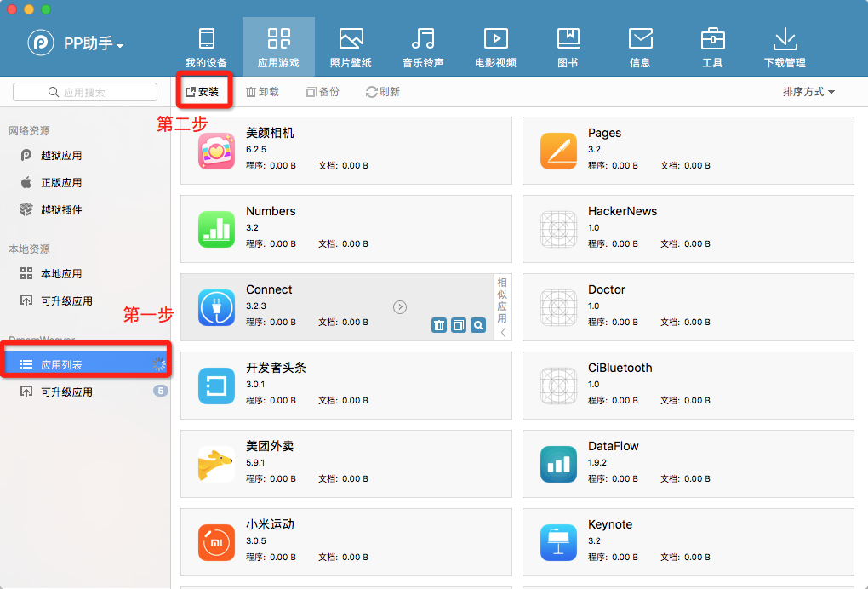The height and width of the screenshot is (589, 868).
Task: Select the 美颜相机 app name
Action: 270,133
